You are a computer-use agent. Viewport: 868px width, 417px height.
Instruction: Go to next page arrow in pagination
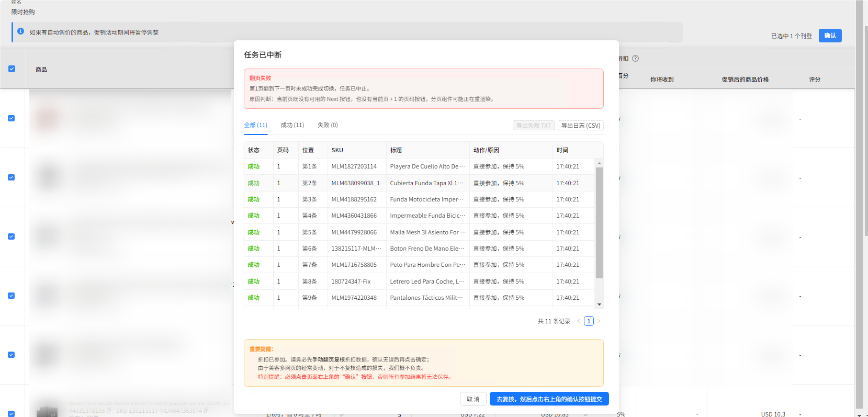(x=599, y=321)
